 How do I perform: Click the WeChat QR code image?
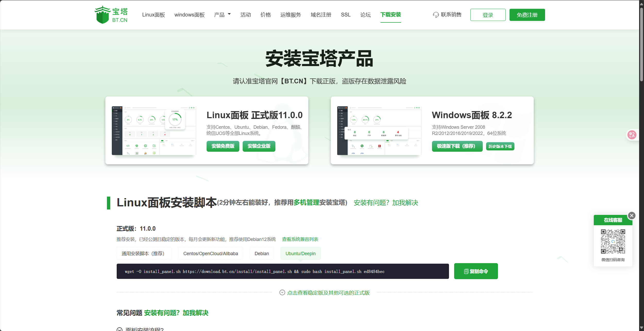tap(613, 241)
